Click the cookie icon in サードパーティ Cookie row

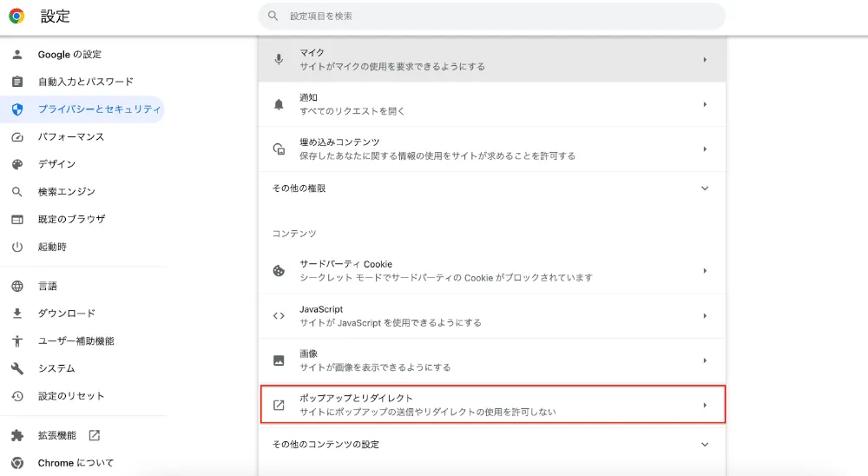[279, 271]
